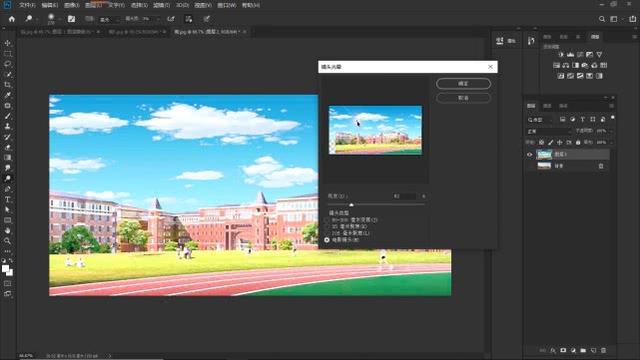Toggle visibility box of background layer
640x360 pixels.
click(x=529, y=166)
